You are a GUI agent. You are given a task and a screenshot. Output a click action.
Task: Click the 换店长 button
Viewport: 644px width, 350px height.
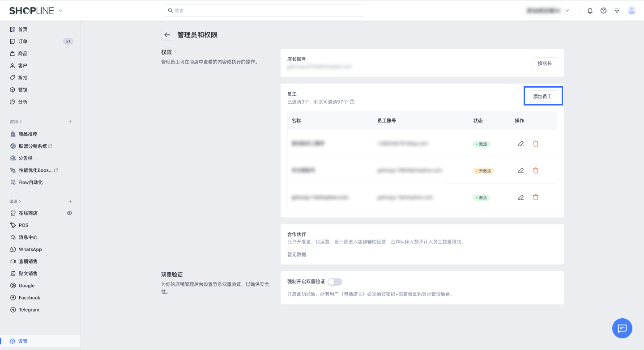[x=545, y=63]
